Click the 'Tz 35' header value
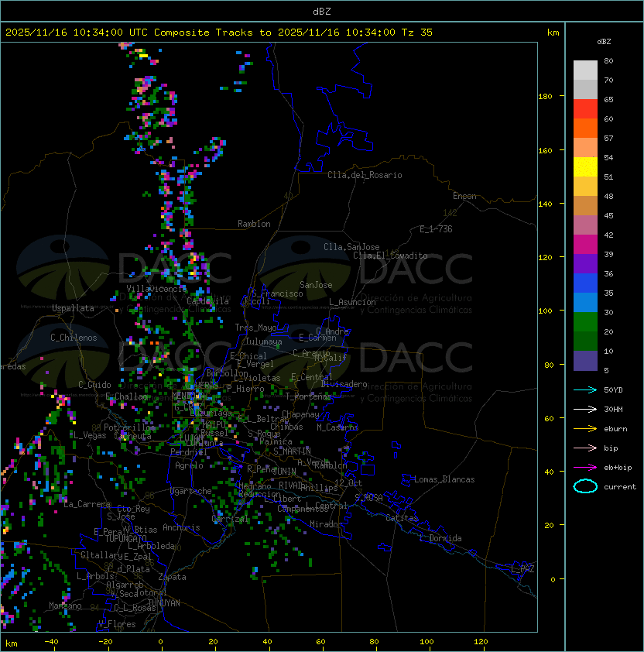 tap(417, 33)
